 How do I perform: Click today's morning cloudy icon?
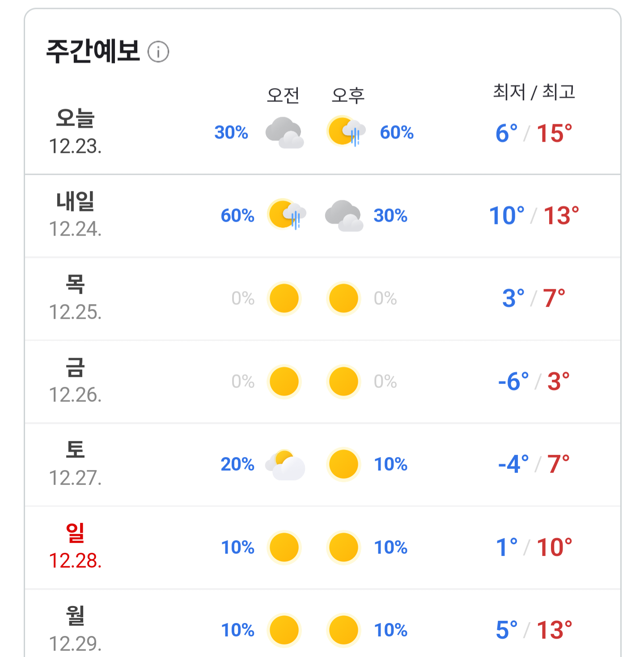284,132
